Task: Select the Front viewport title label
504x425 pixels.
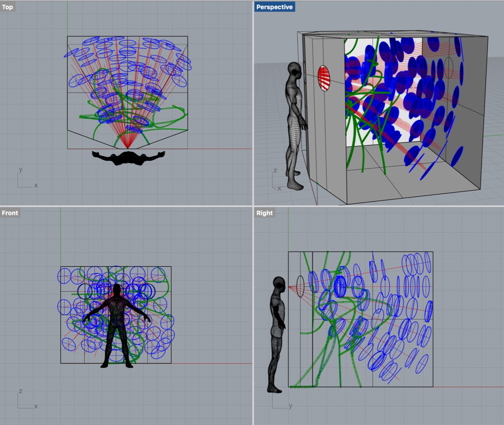Action: coord(10,213)
